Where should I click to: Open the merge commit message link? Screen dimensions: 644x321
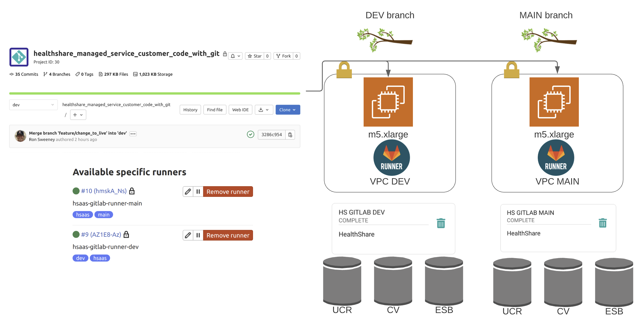[x=78, y=133]
